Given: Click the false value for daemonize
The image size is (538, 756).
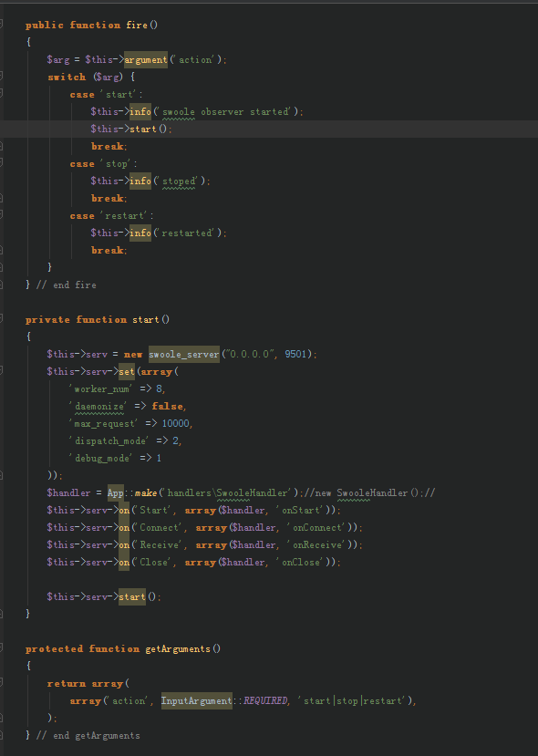Looking at the screenshot, I should pyautogui.click(x=167, y=407).
